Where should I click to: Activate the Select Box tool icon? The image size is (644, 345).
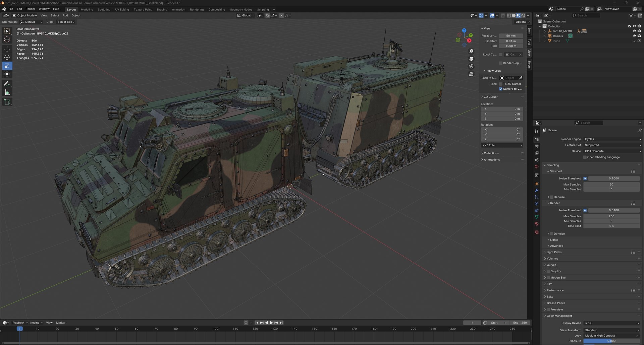[7, 31]
